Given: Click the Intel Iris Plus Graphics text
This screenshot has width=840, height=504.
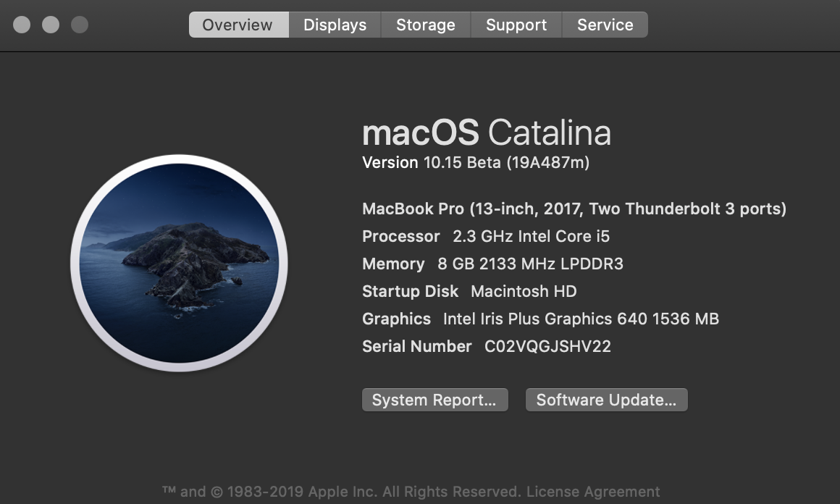Looking at the screenshot, I should tap(581, 319).
